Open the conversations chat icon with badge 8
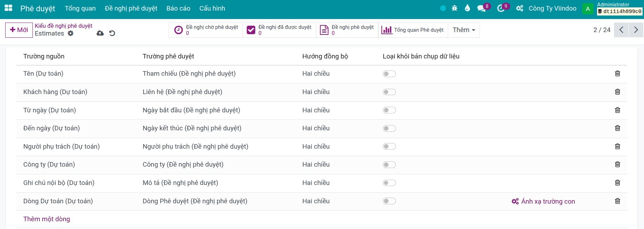644x229 pixels. 481,8
